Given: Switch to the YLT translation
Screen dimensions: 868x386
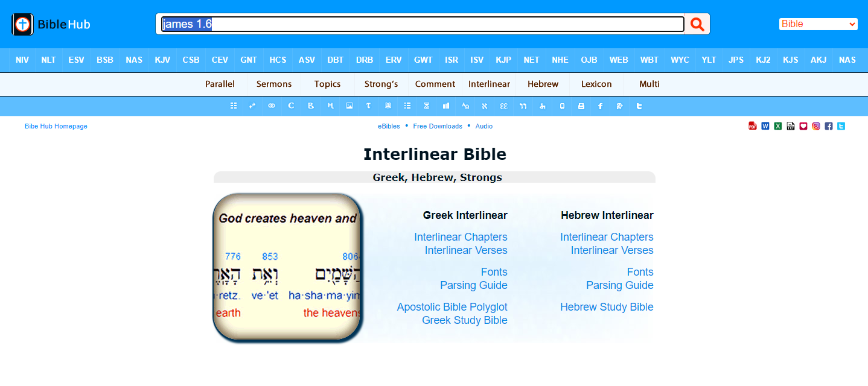Looking at the screenshot, I should [709, 60].
